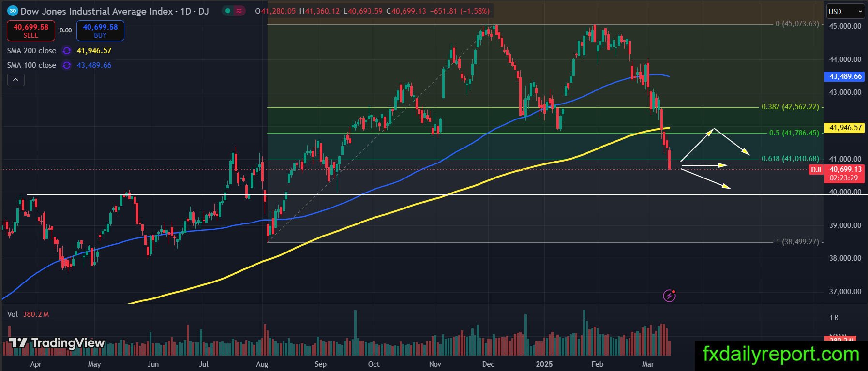The image size is (868, 371).
Task: Click the open price O41,280.05
Action: click(x=275, y=11)
